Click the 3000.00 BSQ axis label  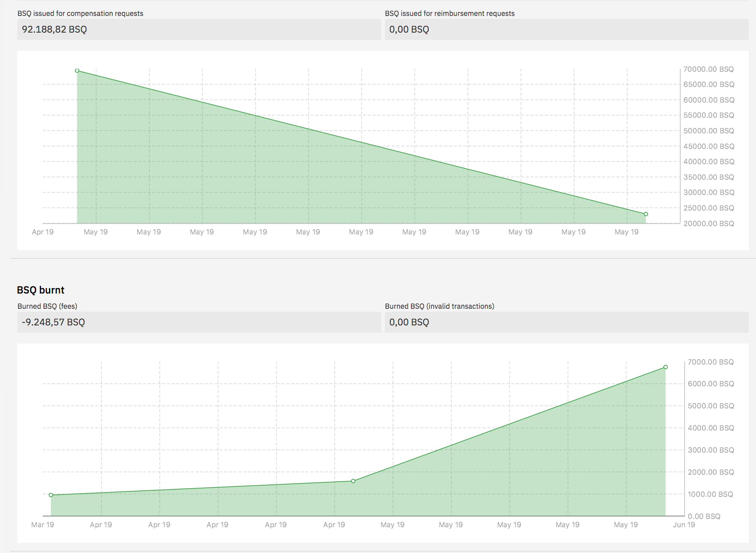(x=711, y=450)
